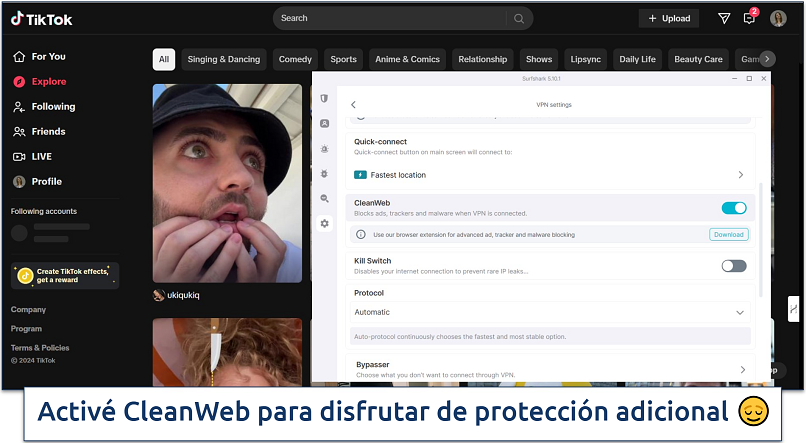Click the TikTok search magnifier icon
This screenshot has width=806, height=443.
[519, 18]
